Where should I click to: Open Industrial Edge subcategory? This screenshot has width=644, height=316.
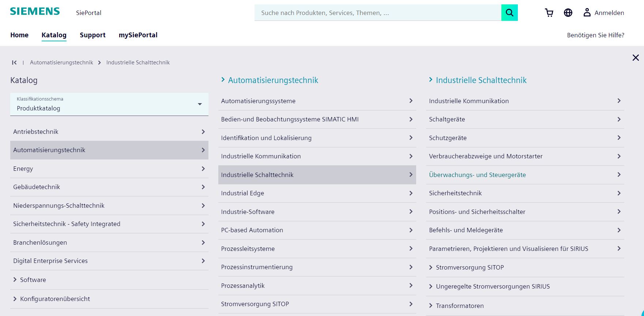point(317,193)
